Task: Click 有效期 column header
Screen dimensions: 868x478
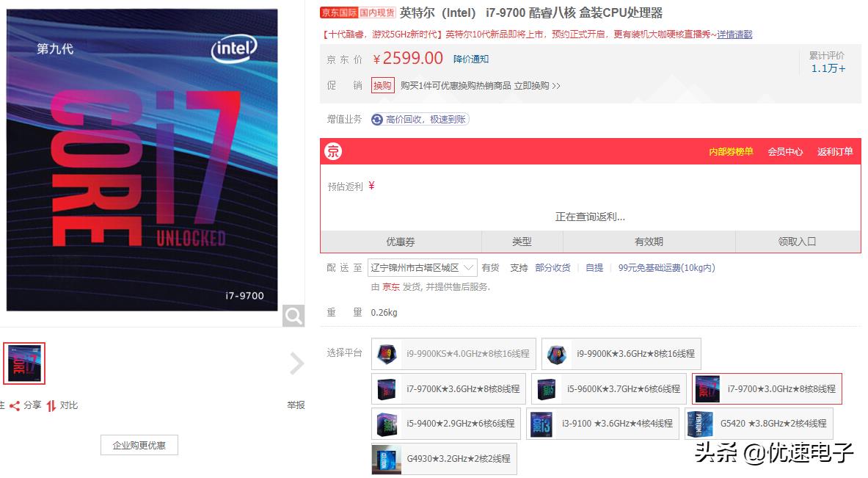Action: [x=649, y=242]
